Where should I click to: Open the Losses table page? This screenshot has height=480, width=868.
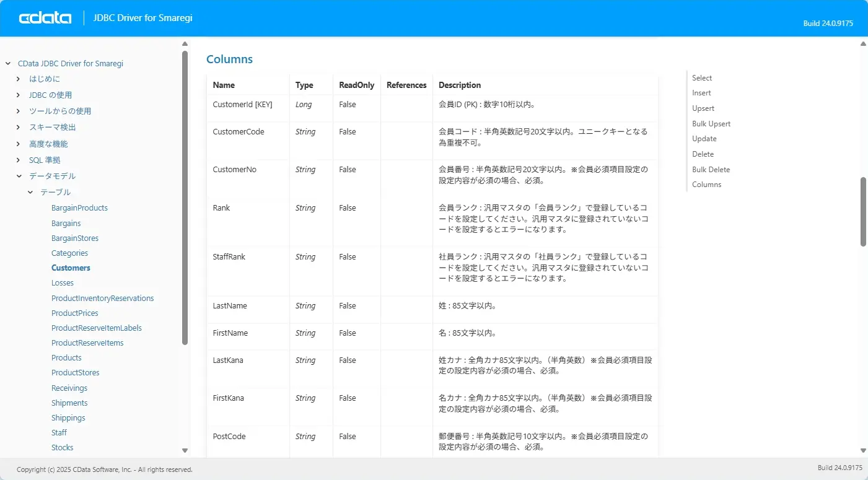tap(63, 282)
